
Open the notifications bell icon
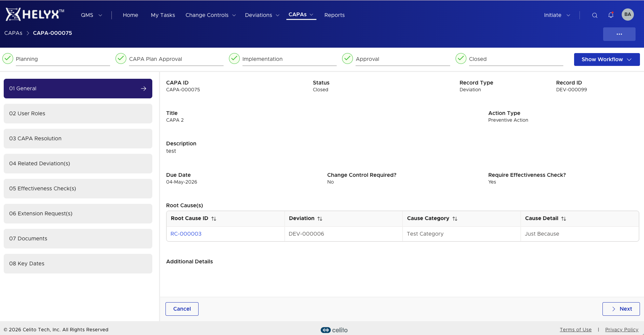(x=611, y=15)
